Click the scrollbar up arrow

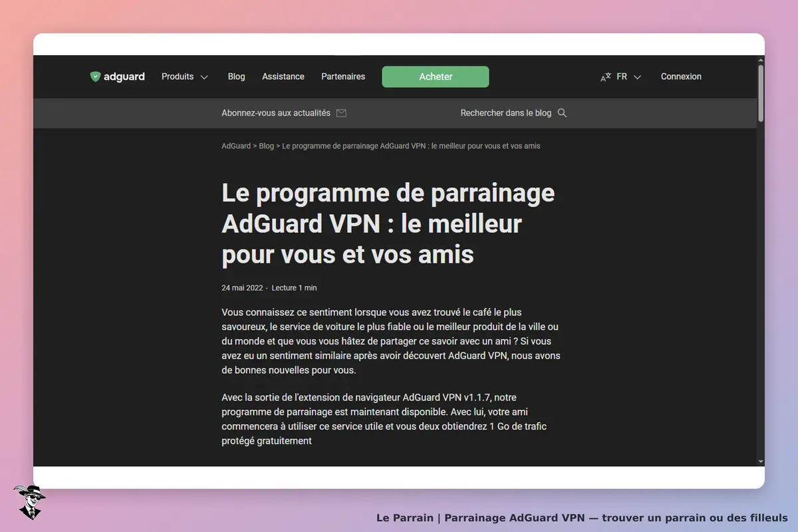761,60
